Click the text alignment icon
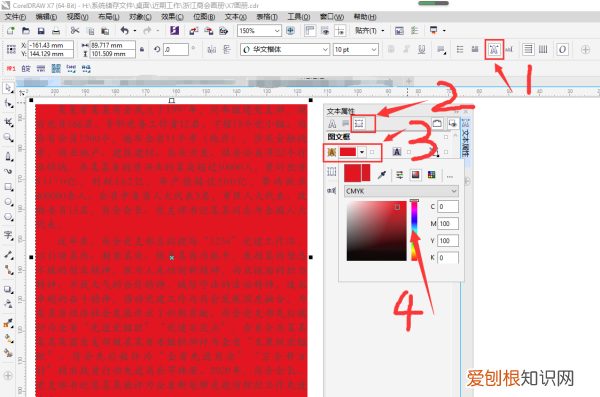The width and height of the screenshot is (600, 397). (x=441, y=50)
